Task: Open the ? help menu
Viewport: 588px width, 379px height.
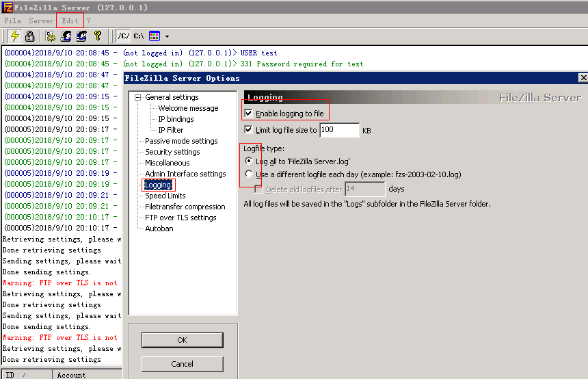Action: [88, 21]
